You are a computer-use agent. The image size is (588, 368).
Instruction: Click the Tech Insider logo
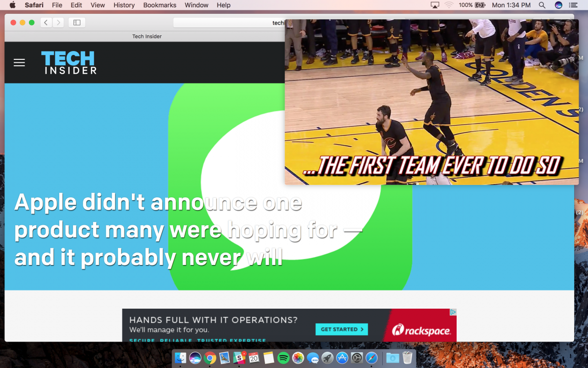pyautogui.click(x=69, y=62)
